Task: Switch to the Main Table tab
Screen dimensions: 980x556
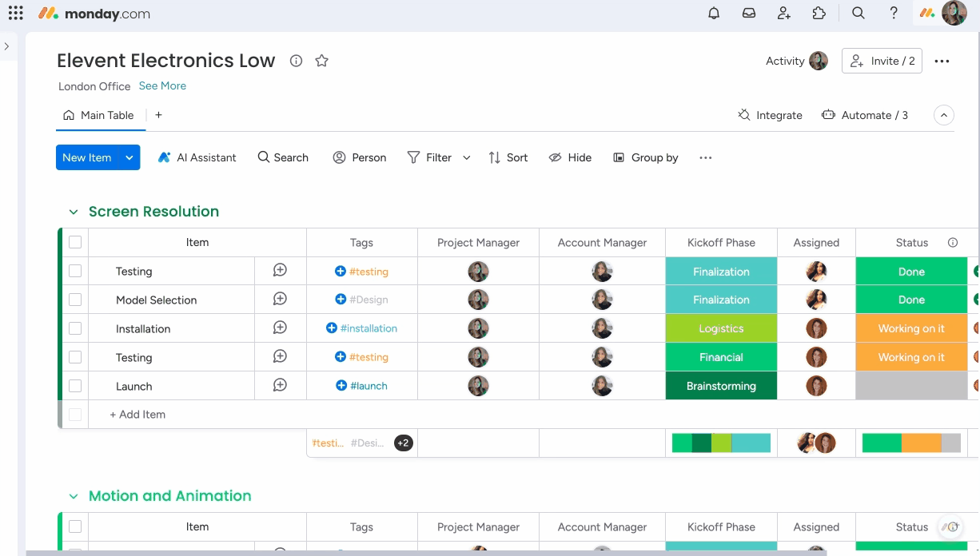Action: click(99, 115)
